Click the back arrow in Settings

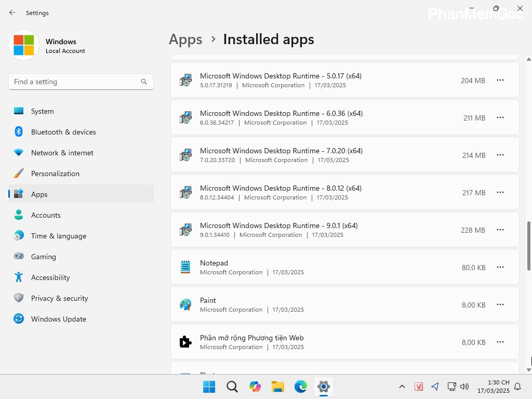click(x=12, y=12)
